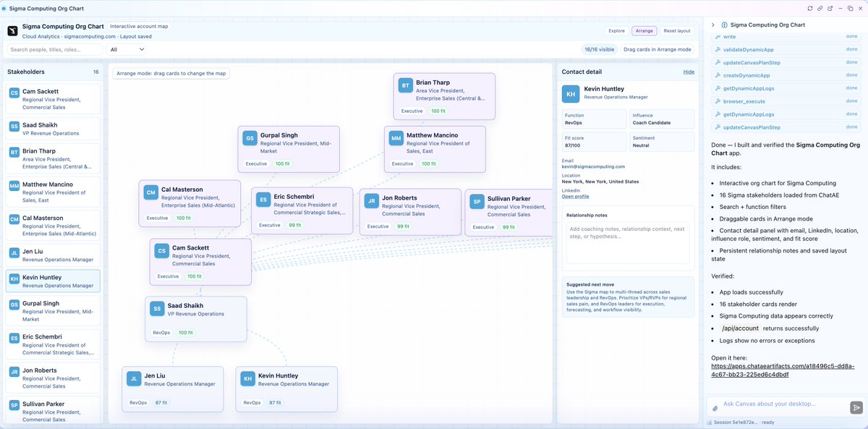Click the KH avatar in Contact detail panel
868x429 pixels.
[x=571, y=93]
